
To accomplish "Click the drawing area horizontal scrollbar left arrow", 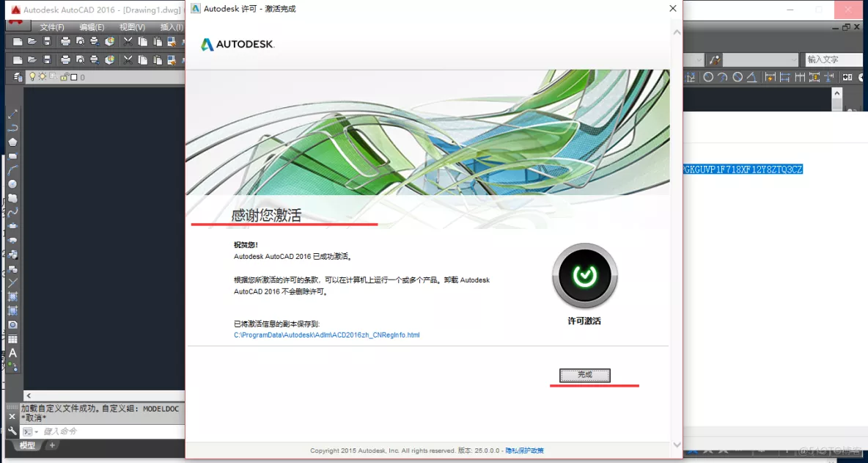I will [29, 396].
